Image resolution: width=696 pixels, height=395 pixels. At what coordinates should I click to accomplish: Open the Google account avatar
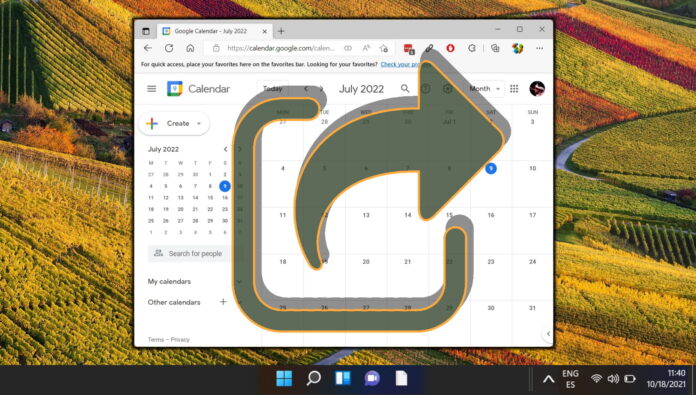point(537,89)
